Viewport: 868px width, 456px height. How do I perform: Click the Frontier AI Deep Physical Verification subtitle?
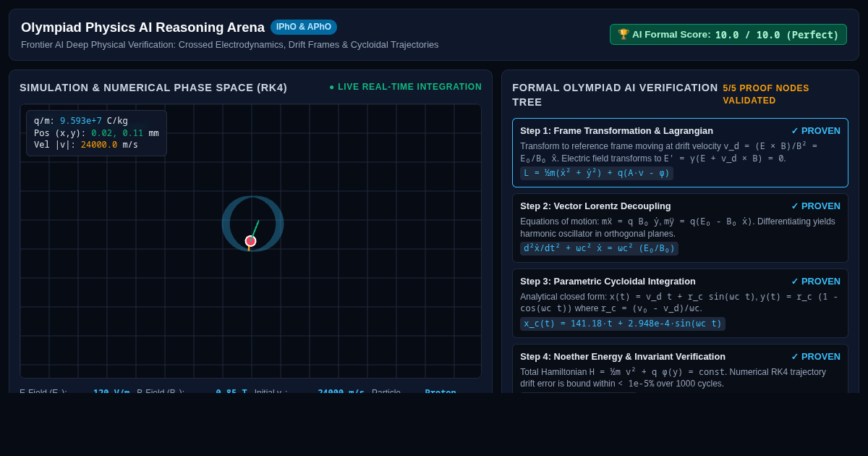tap(230, 45)
